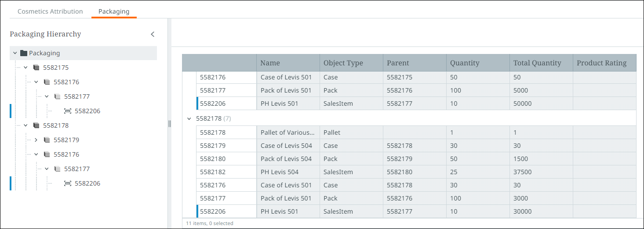Image resolution: width=644 pixels, height=229 pixels.
Task: Click barcode icon of first 5582206 node
Action: pyautogui.click(x=68, y=111)
